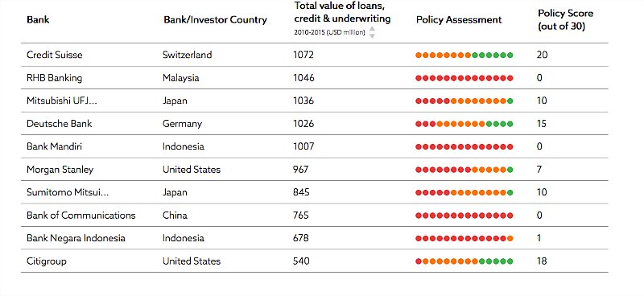This screenshot has height=296, width=644.
Task: Click Citigroup policy assessment dots
Action: click(x=464, y=261)
